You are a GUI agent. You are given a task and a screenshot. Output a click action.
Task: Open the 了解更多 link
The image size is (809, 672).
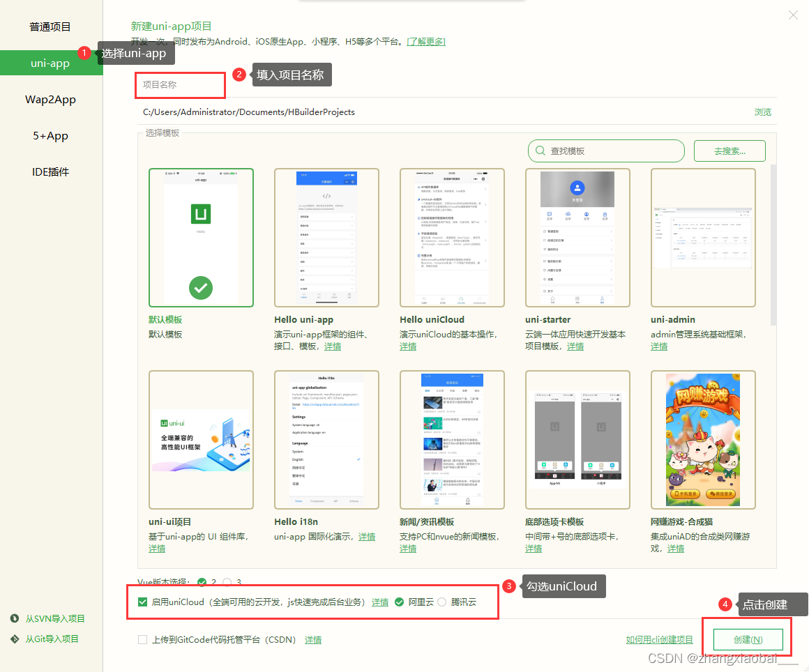(426, 42)
